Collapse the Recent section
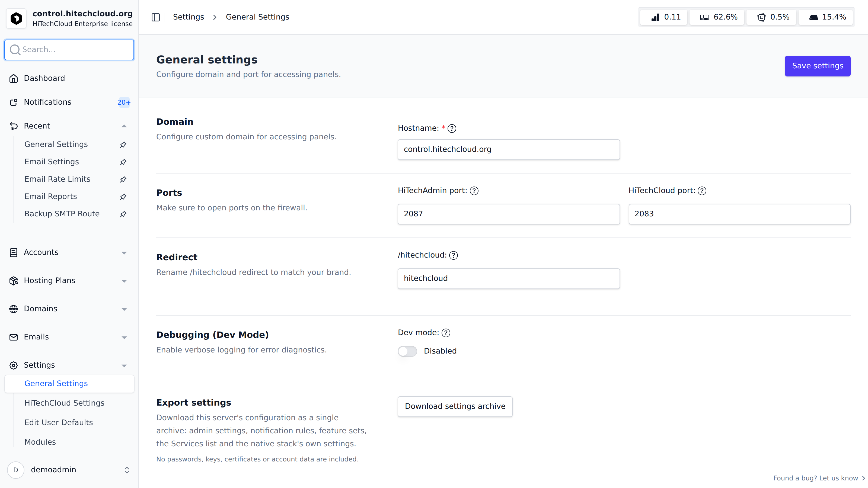This screenshot has width=868, height=488. tap(124, 126)
